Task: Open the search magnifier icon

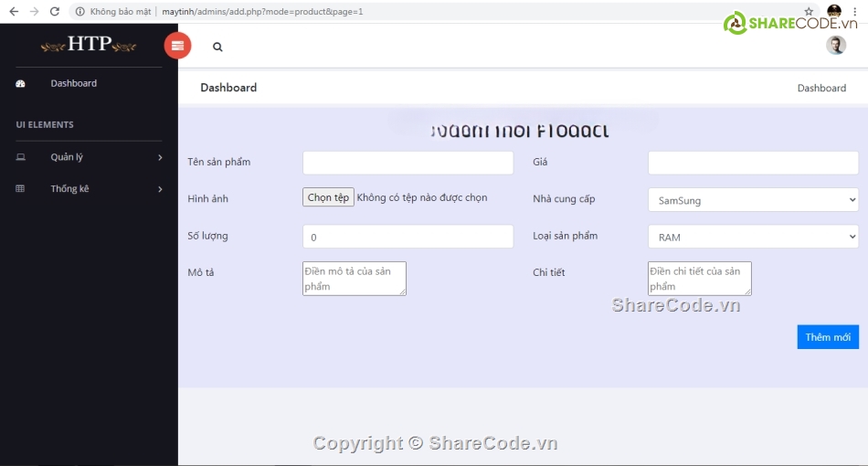Action: [x=217, y=47]
